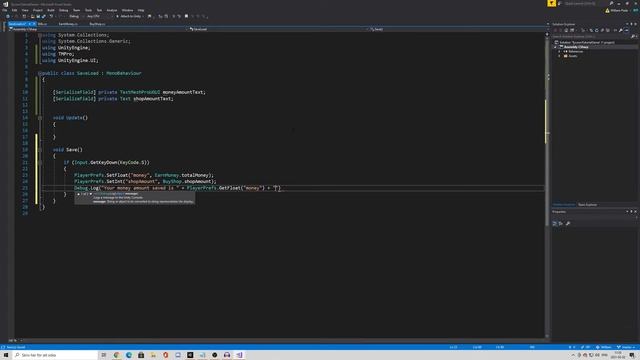Click Solution Explorer preview selected items icon
The width and height of the screenshot is (640, 360).
coord(627,30)
